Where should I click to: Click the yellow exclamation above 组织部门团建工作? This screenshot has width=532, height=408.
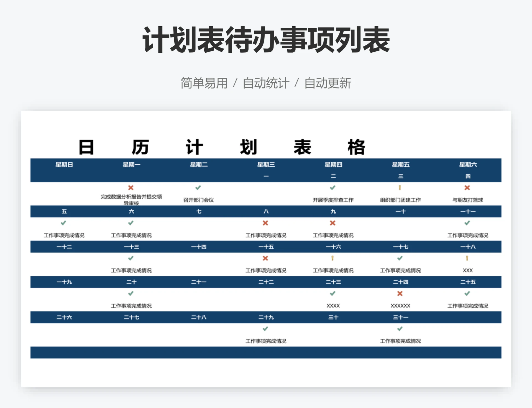pos(400,187)
